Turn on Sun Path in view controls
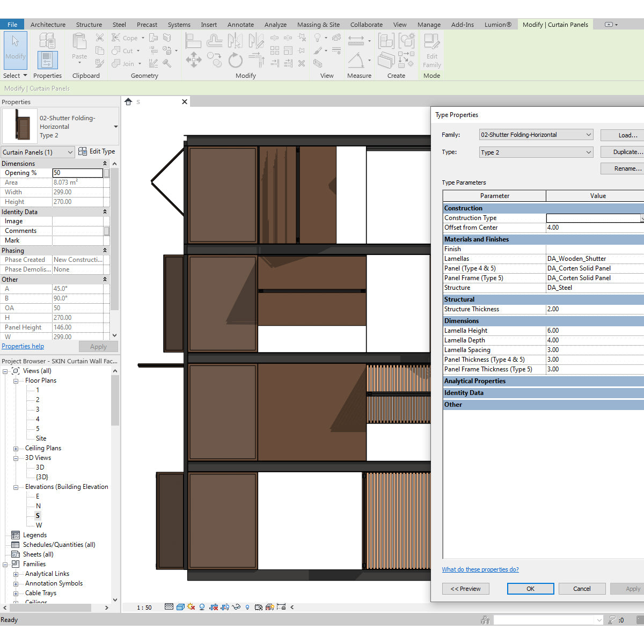The height and width of the screenshot is (644, 644). (191, 606)
